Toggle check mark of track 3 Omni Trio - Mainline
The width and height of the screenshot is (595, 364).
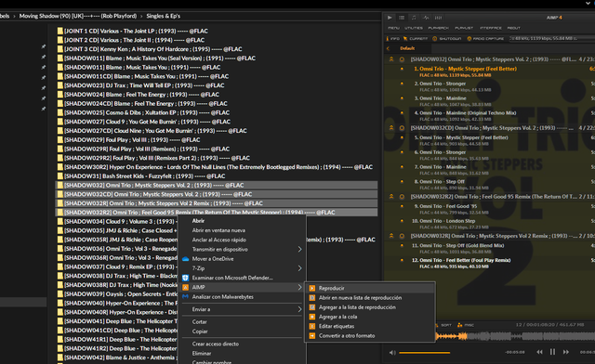[x=402, y=98]
